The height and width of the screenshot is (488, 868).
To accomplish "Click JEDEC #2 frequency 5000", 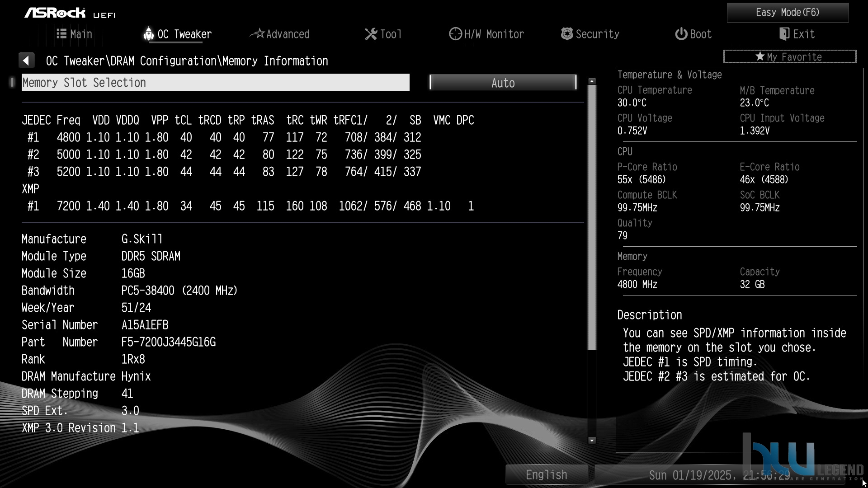I will (69, 155).
